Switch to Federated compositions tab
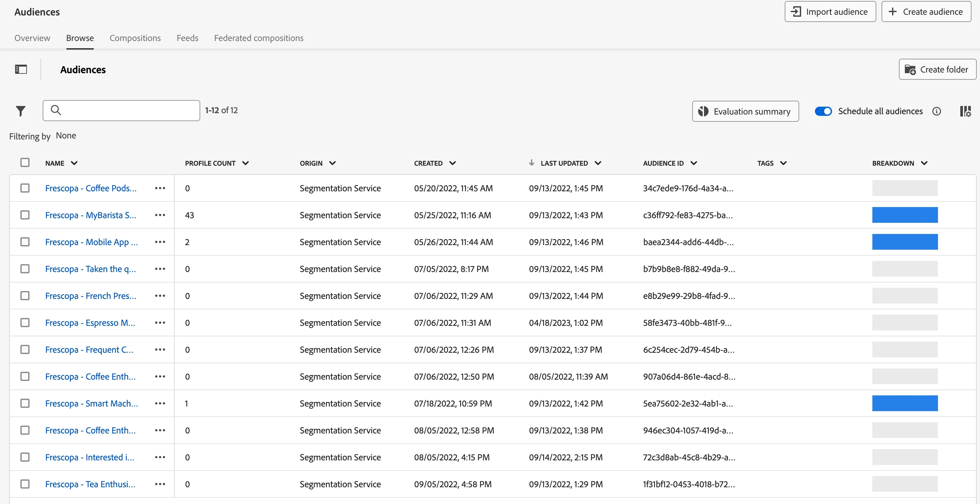Viewport: 980px width, 504px height. pos(259,38)
